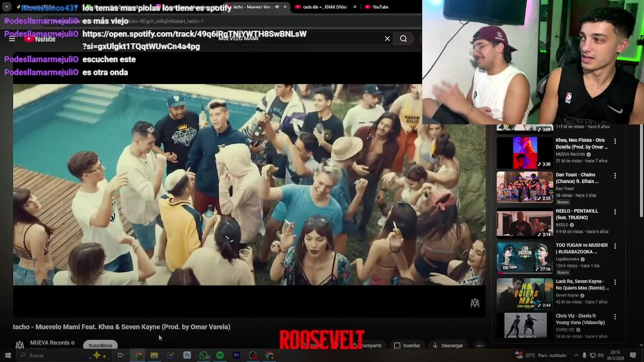Click the YouTube search magnifier button
Image resolution: width=644 pixels, height=362 pixels.
404,39
